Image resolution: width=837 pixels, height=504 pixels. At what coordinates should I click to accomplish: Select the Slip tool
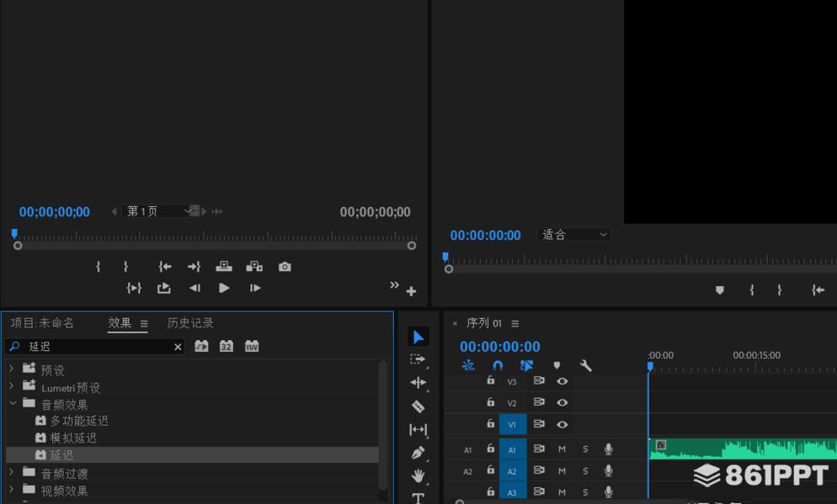click(x=418, y=429)
